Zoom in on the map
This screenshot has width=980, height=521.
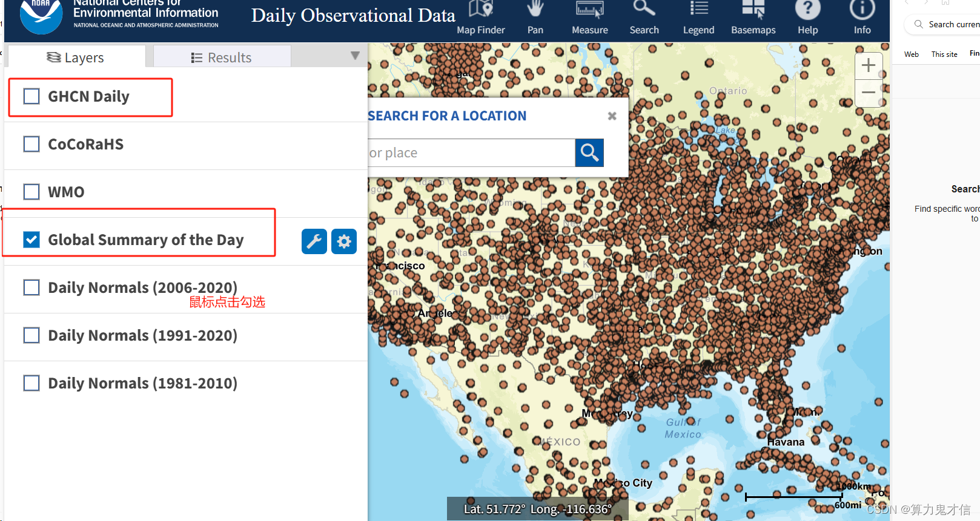(869, 65)
